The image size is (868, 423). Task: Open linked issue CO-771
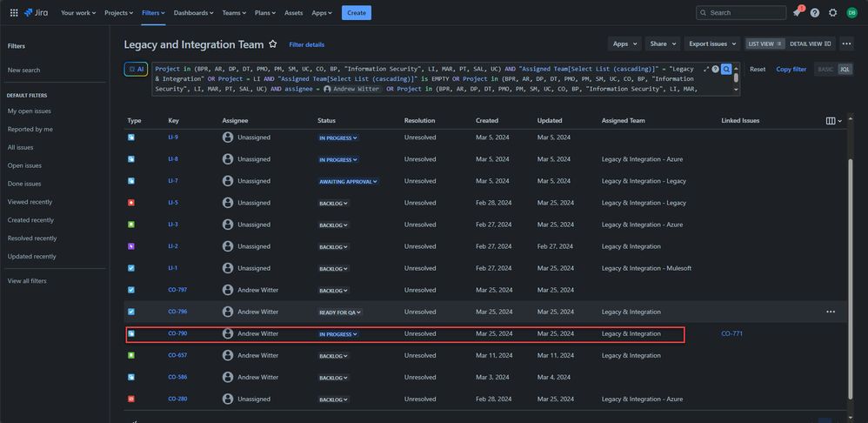(731, 333)
